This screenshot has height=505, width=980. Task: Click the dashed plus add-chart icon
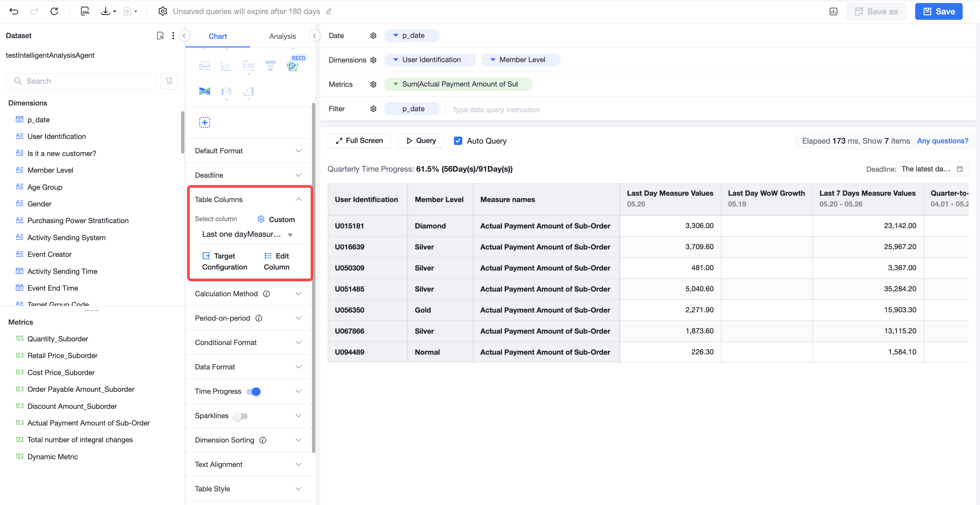204,123
